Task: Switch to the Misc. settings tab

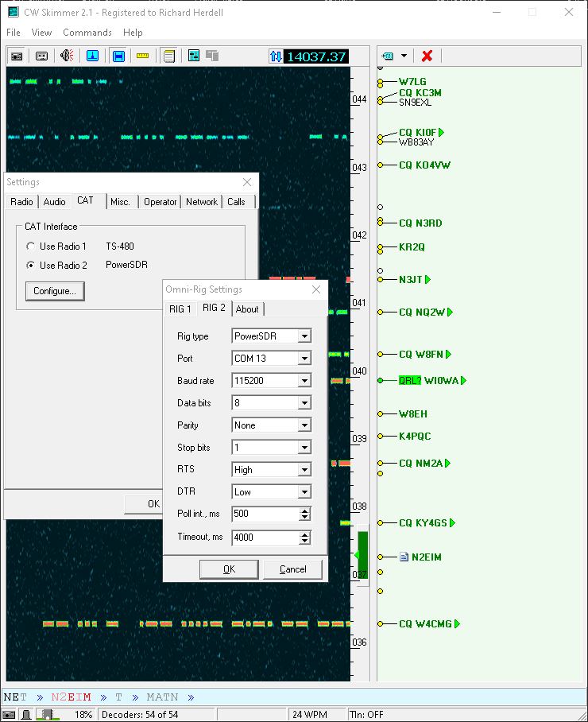Action: coord(121,202)
